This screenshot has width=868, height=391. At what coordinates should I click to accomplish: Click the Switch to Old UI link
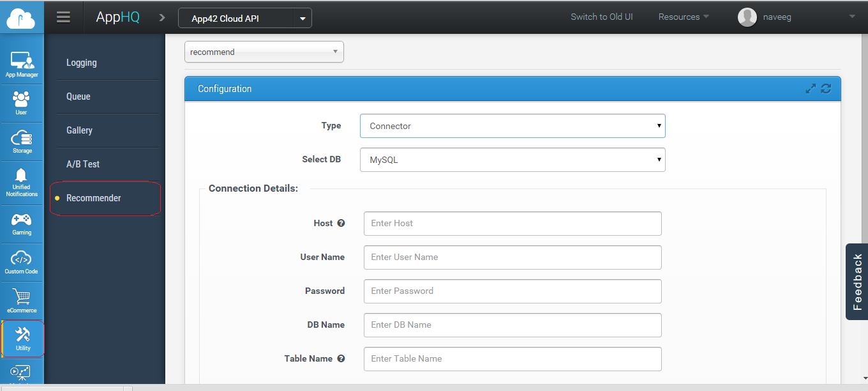point(601,17)
